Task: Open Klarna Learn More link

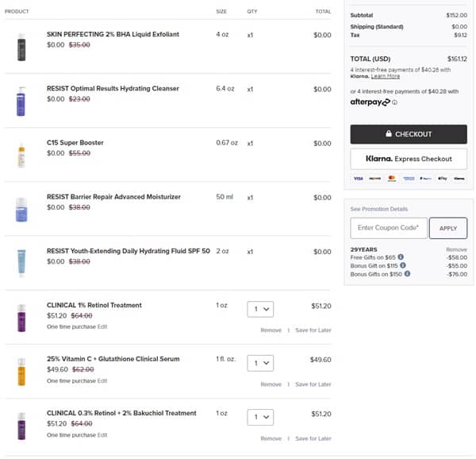Action: tap(386, 76)
